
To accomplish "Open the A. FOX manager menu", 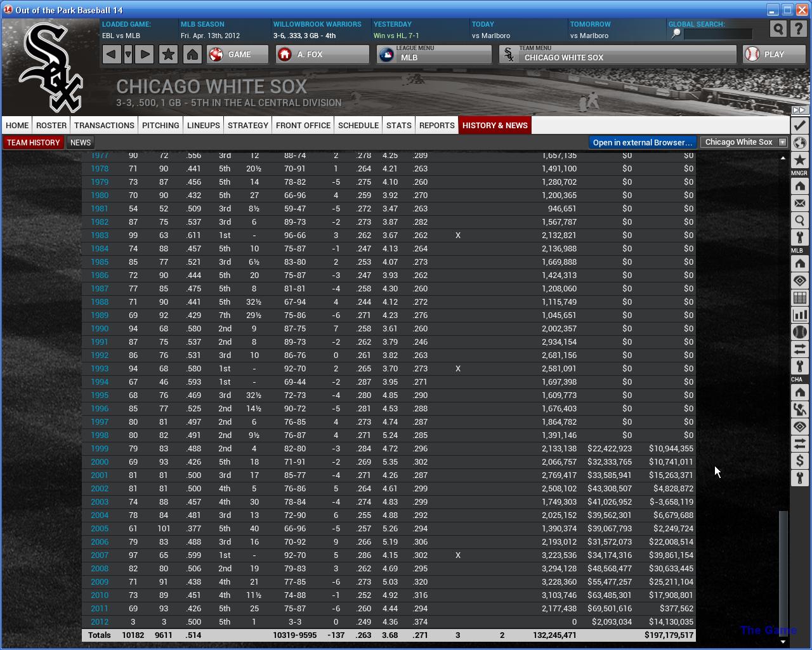I will [x=322, y=54].
